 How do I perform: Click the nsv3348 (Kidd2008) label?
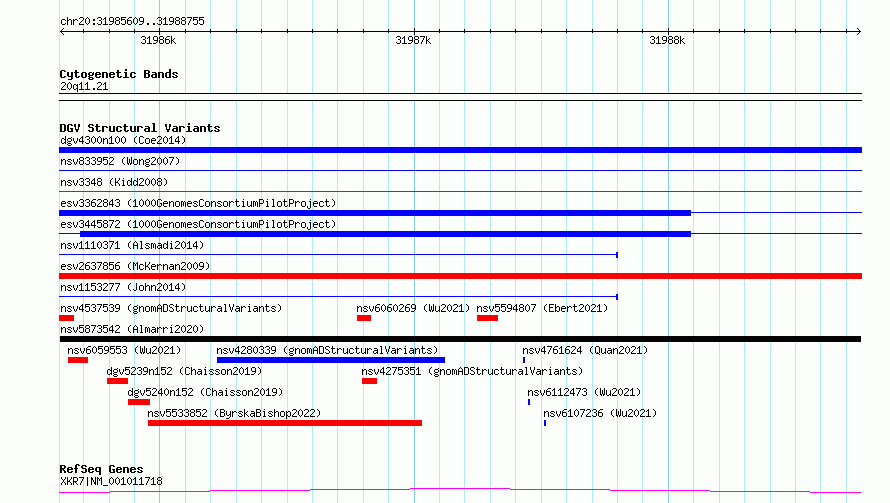[x=114, y=182]
